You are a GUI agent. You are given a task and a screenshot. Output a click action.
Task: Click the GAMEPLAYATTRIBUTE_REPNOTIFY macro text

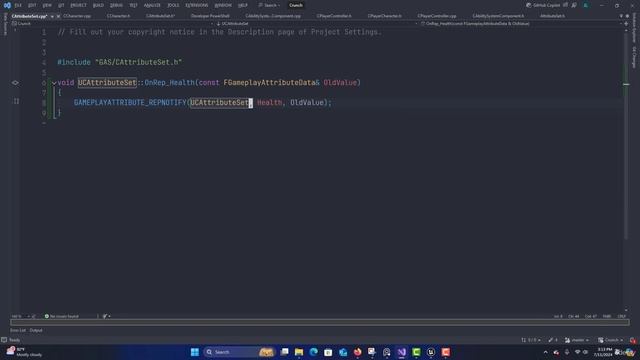click(130, 103)
